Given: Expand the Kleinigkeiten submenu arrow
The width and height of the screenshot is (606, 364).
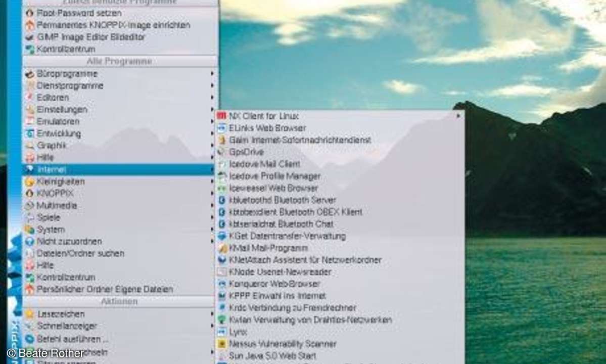Looking at the screenshot, I should 212,181.
